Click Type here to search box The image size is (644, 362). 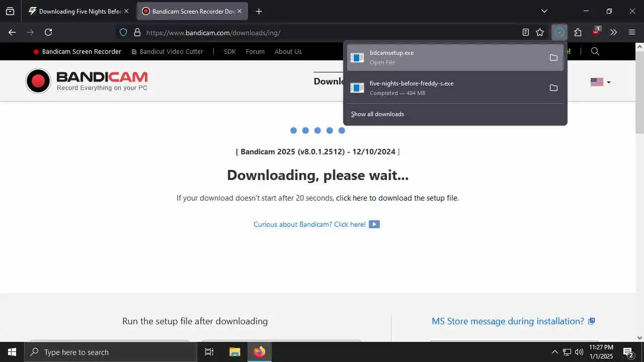[111, 352]
